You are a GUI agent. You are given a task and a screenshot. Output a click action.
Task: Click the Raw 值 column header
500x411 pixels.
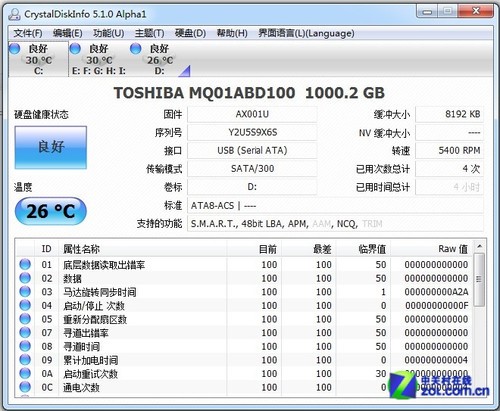tap(431, 249)
